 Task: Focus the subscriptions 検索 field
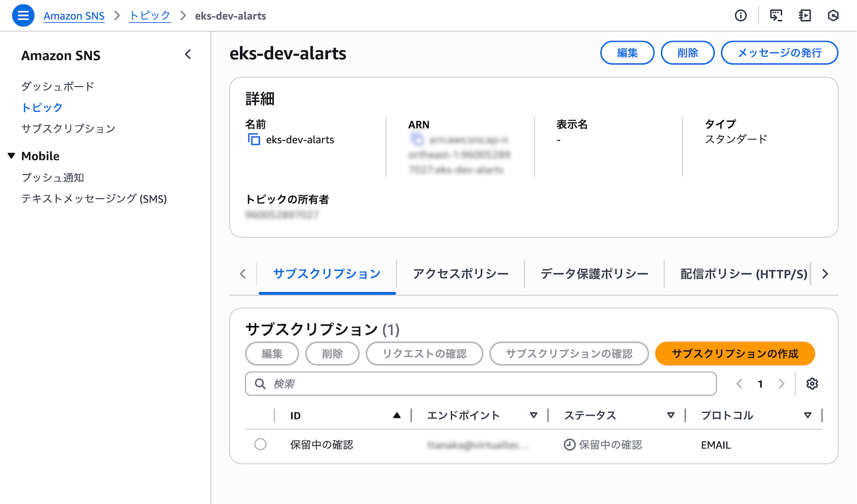[x=481, y=384]
